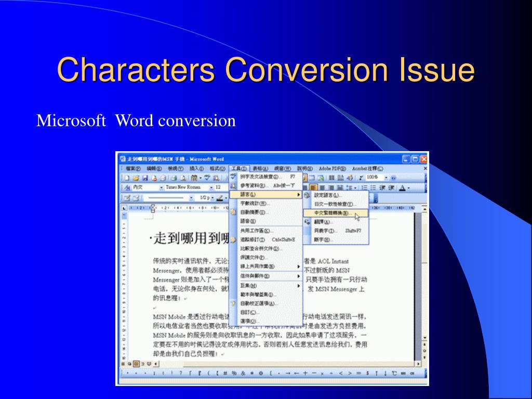The width and height of the screenshot is (532, 399).
Task: Click the Open folder toolbar icon
Action: (136, 178)
